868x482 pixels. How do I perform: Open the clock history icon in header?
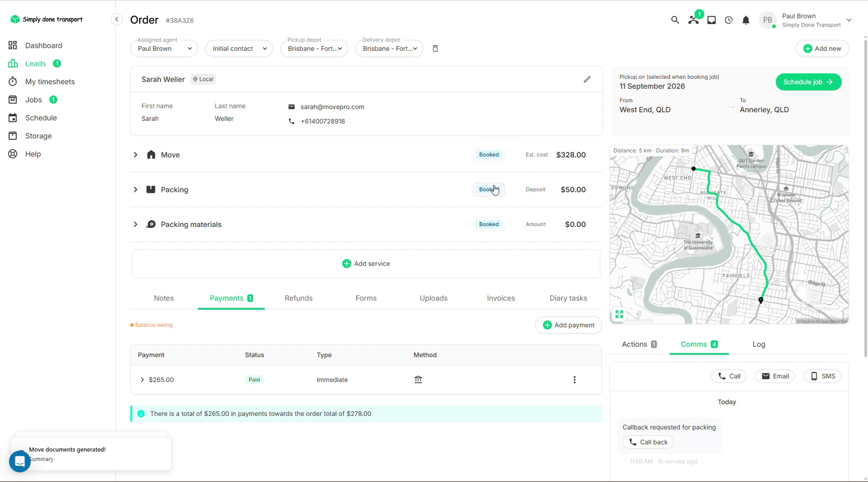point(729,20)
